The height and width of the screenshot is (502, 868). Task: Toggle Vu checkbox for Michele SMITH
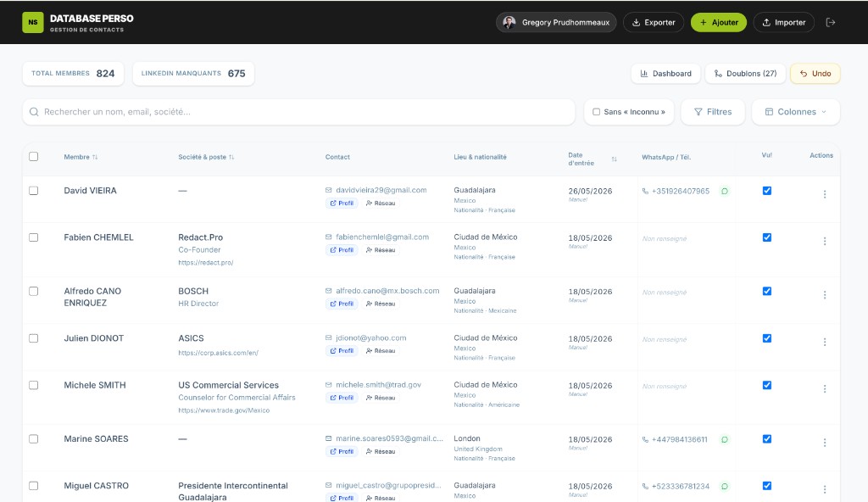click(x=766, y=385)
